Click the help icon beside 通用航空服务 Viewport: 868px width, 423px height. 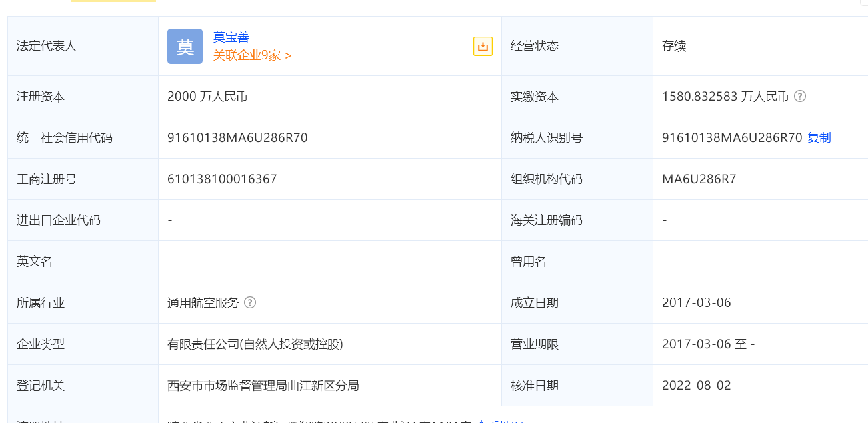250,302
